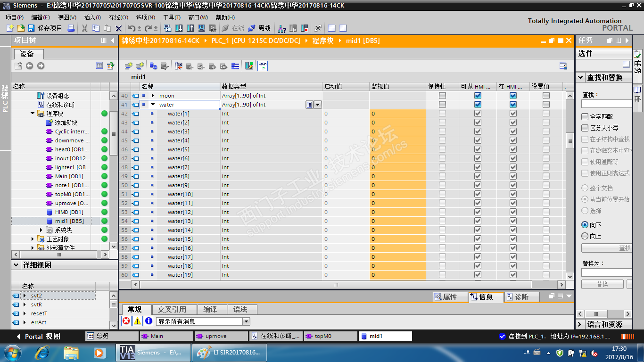Expand the 系统块 folder
Viewport: 644px width, 362px height.
click(41, 230)
